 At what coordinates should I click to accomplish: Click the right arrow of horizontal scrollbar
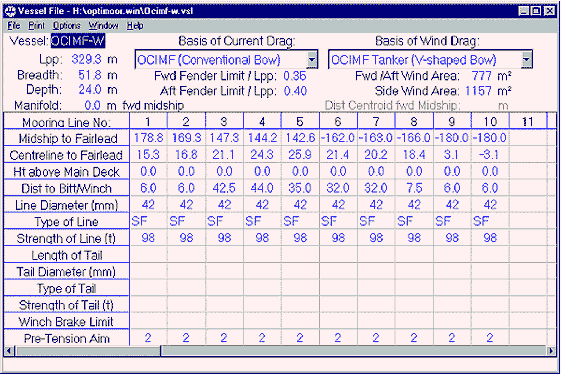pos(551,351)
